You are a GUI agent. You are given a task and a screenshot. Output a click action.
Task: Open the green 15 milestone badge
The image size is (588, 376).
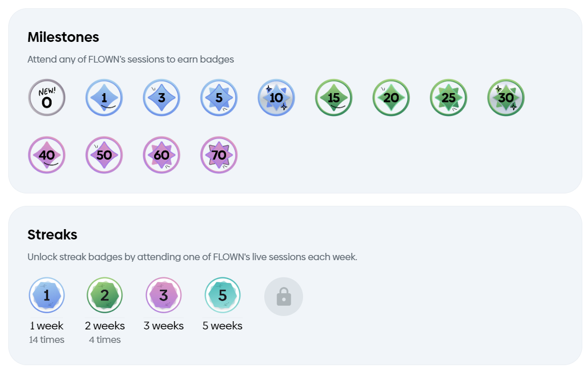(334, 97)
